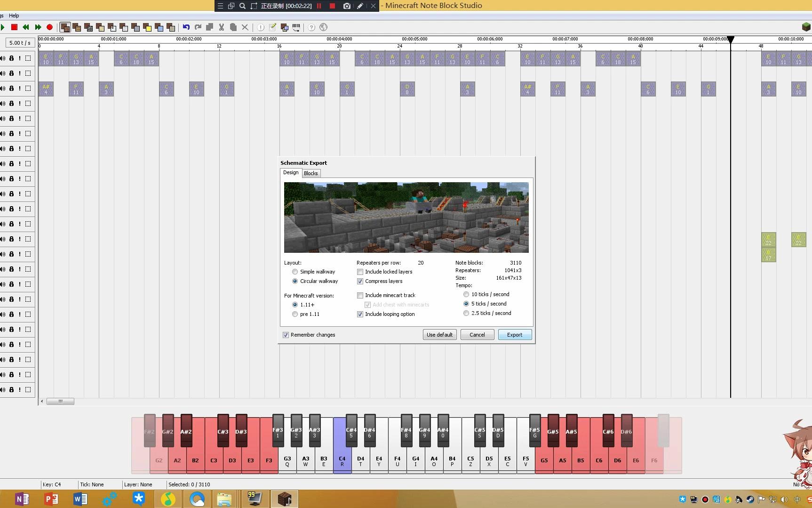This screenshot has height=508, width=812.
Task: Set tempo to 10 ticks / second
Action: (x=466, y=294)
